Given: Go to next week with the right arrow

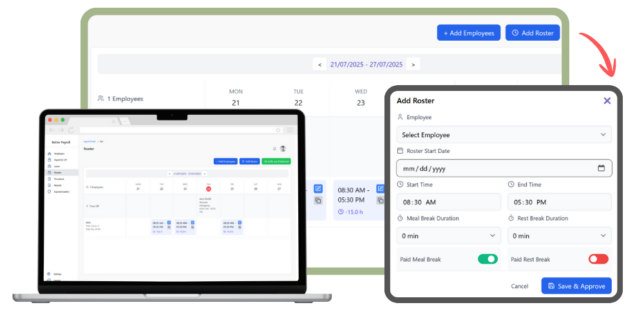Looking at the screenshot, I should point(413,64).
